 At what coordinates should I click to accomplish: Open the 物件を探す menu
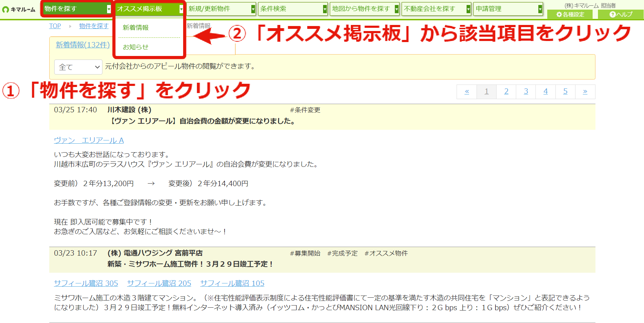click(77, 9)
